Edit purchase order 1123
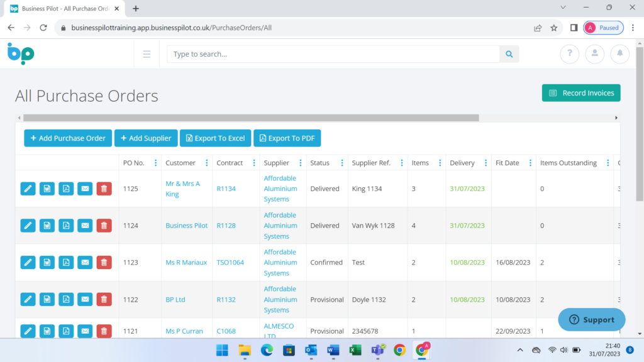The height and width of the screenshot is (362, 644). coord(28,262)
